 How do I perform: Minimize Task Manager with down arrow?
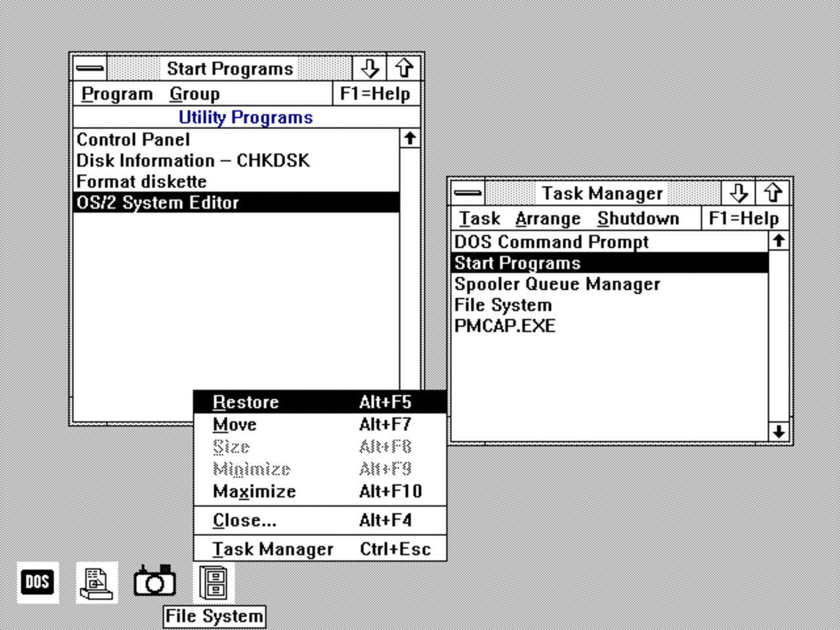(738, 193)
